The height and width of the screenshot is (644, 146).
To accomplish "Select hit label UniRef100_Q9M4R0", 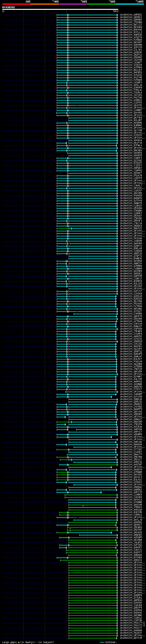I will (131, 20).
